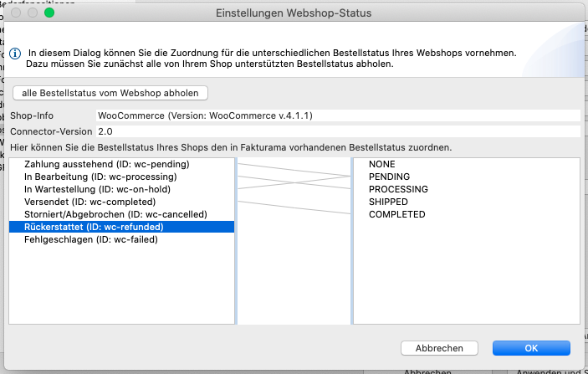Select Versendet (wc-completed) entry
588x374 pixels.
click(122, 202)
